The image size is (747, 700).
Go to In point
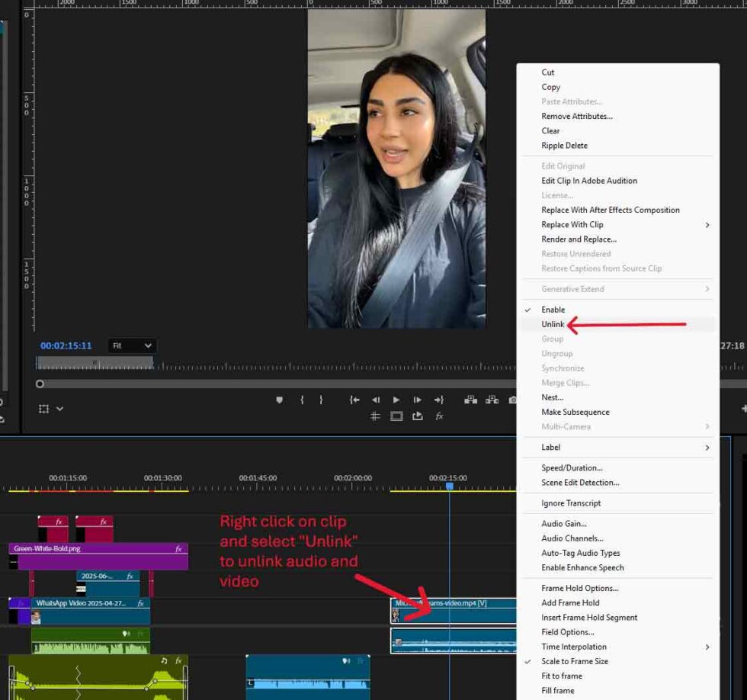click(354, 400)
